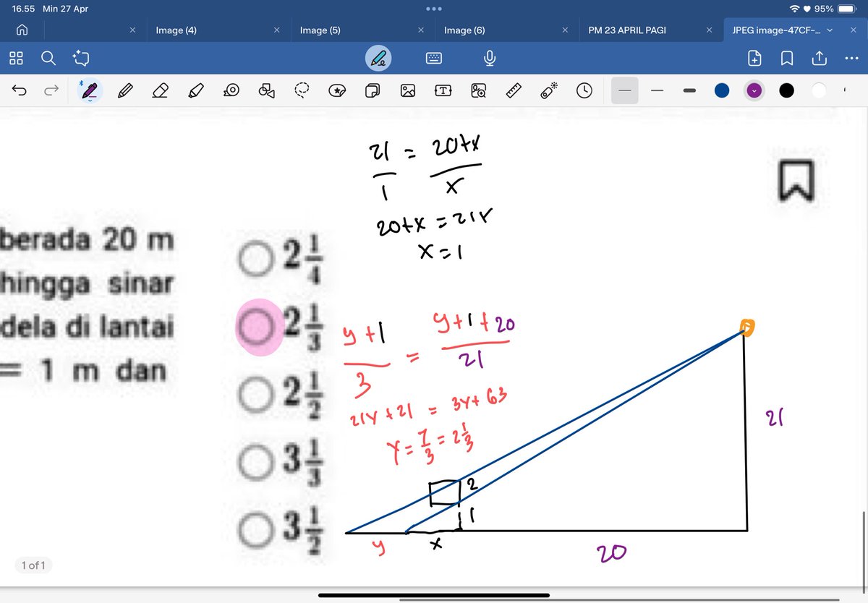Open the document search magnifier
This screenshot has width=868, height=603.
(48, 58)
